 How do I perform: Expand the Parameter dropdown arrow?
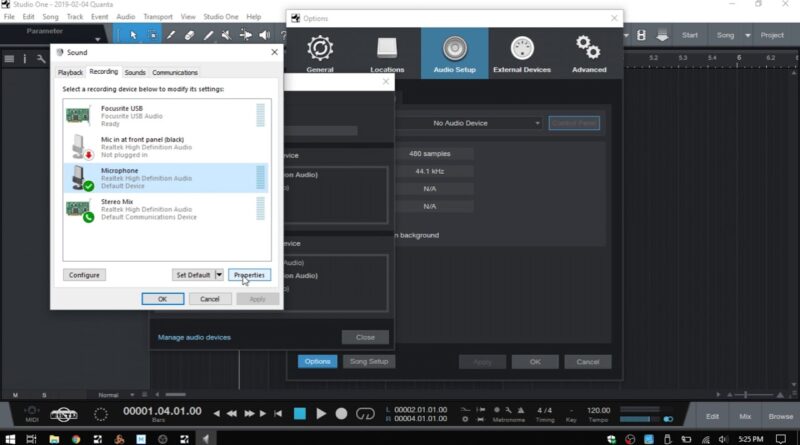[x=97, y=39]
